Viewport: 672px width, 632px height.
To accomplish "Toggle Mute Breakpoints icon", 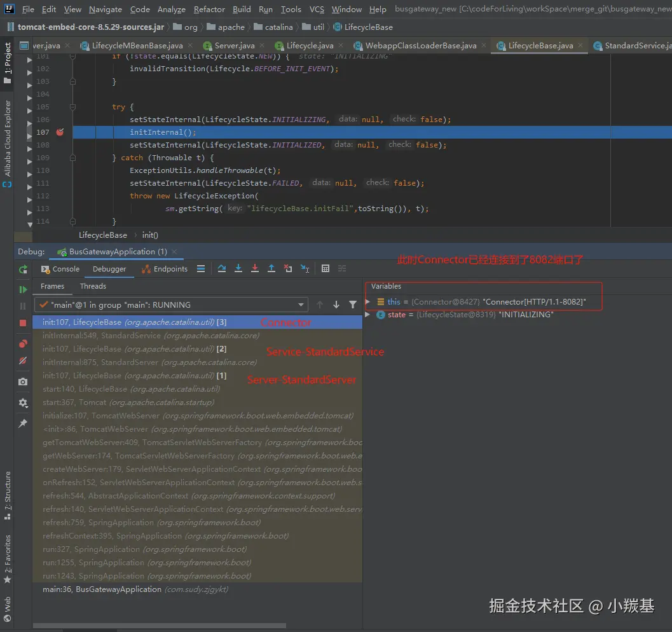I will click(x=23, y=361).
